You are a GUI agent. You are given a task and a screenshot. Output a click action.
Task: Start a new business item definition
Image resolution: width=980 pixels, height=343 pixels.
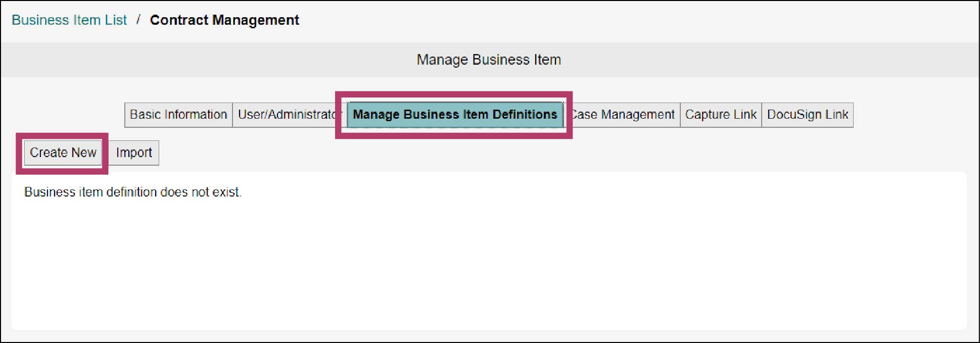(63, 153)
